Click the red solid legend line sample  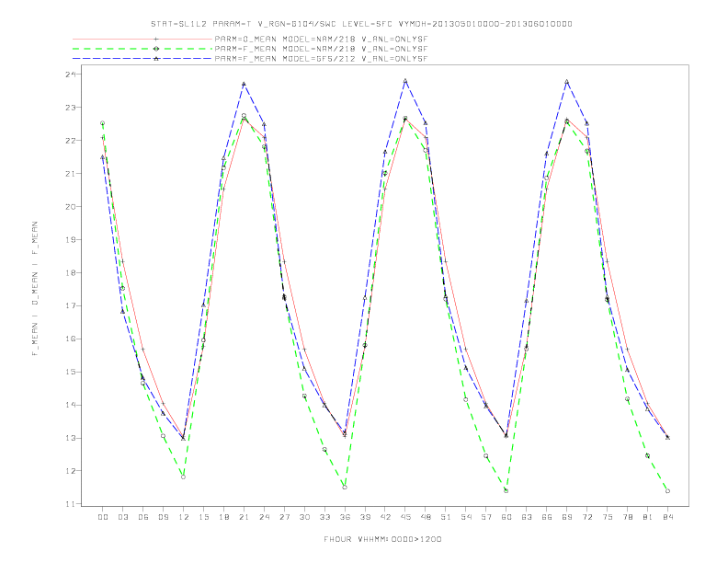click(142, 40)
